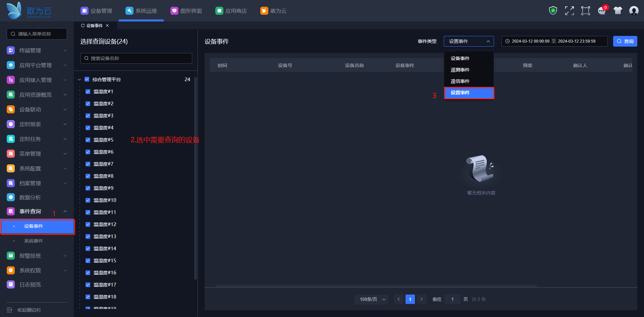
Task: Collapse the 事件查询 menu chevron
Action: coord(65,211)
